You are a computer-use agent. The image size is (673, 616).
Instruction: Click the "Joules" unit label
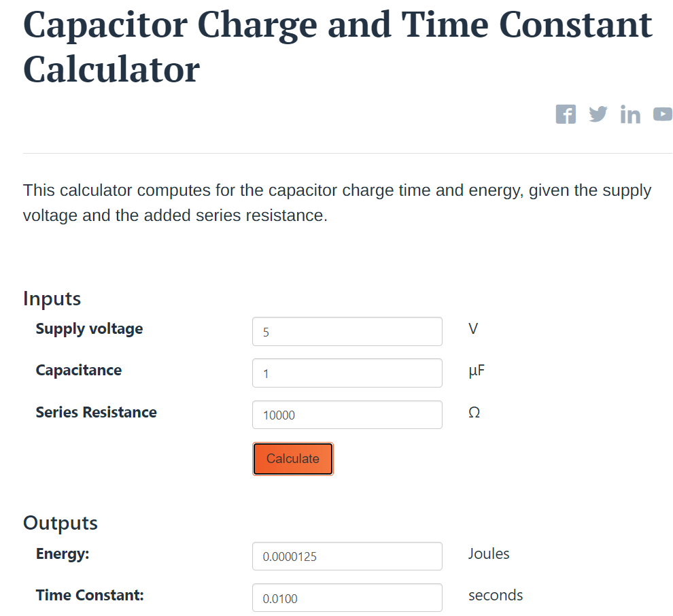tap(489, 553)
